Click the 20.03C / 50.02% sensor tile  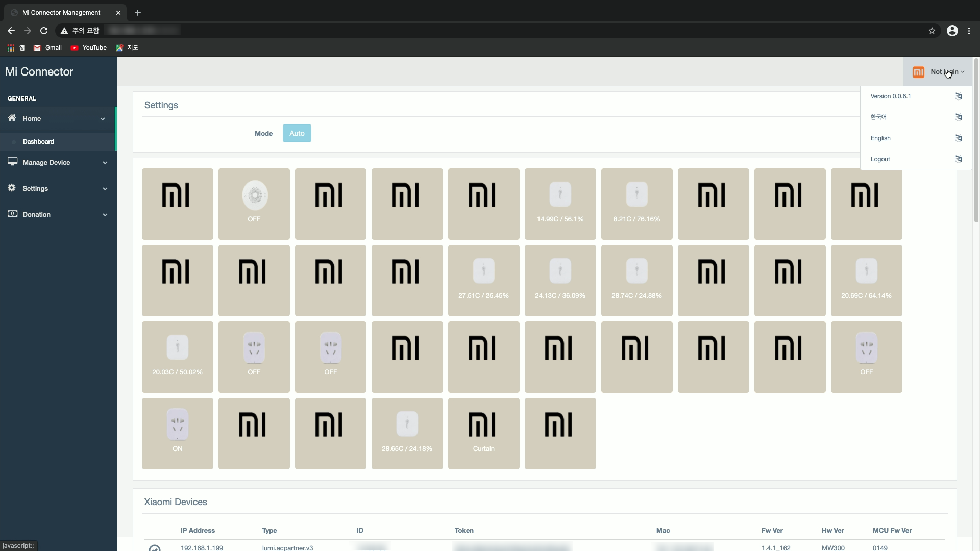pos(177,357)
